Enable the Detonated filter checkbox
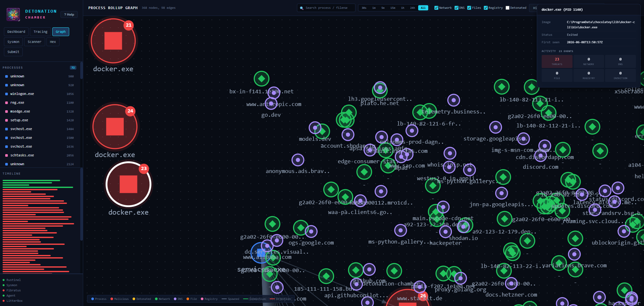 pos(508,8)
